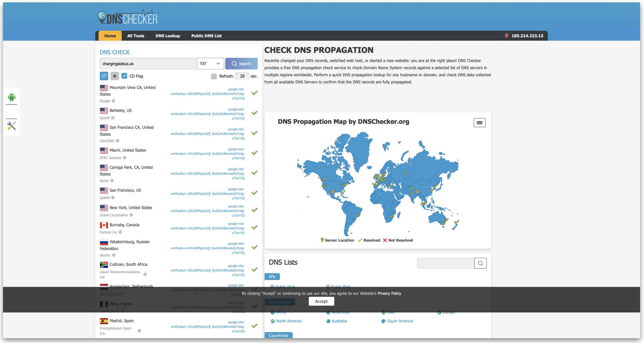Click the info icon beside Oracle Corporation

click(x=131, y=215)
